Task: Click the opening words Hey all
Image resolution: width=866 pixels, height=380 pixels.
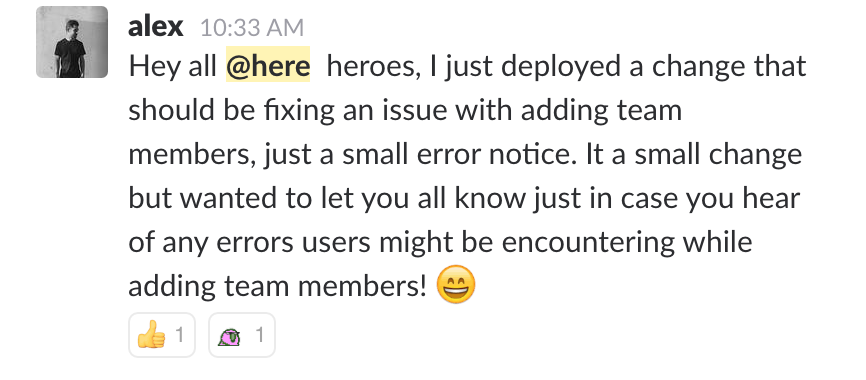Action: click(172, 66)
